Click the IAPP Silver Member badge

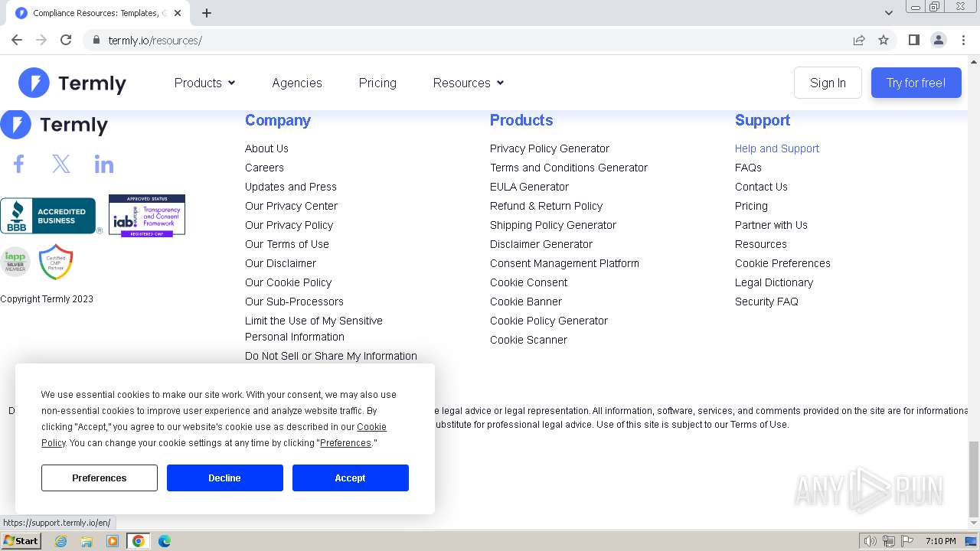point(15,262)
